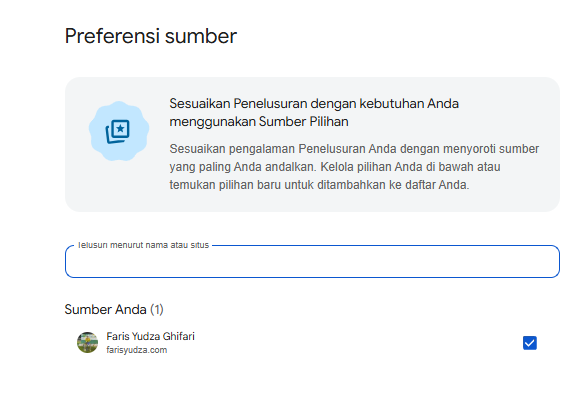Focus the source search input field
571x408 pixels.
[312, 262]
